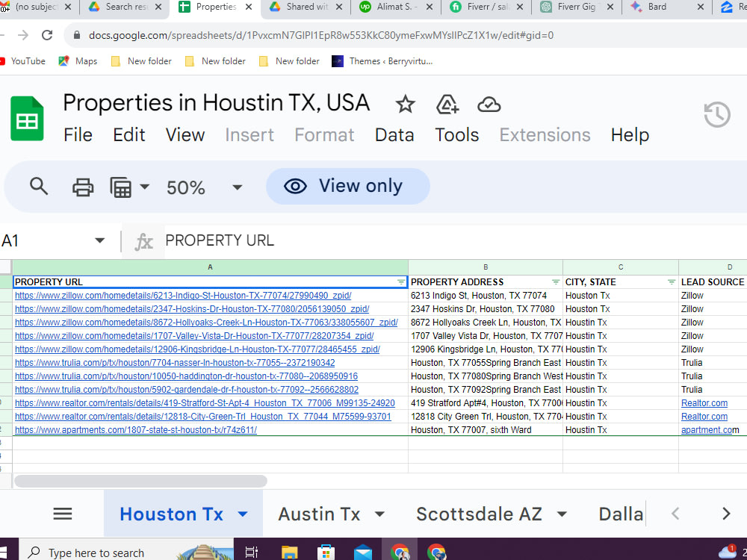Show previous sheet tabs arrow
This screenshot has width=747, height=560.
[675, 514]
